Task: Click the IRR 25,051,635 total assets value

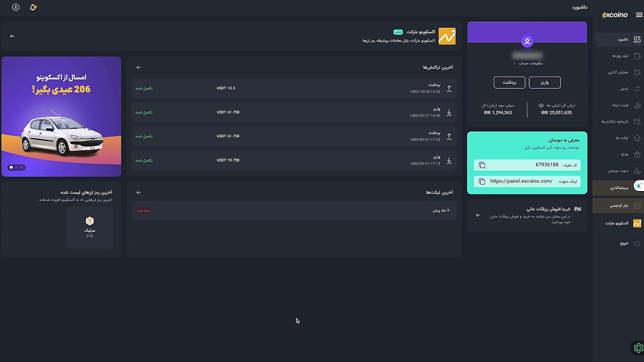Action: click(x=556, y=112)
